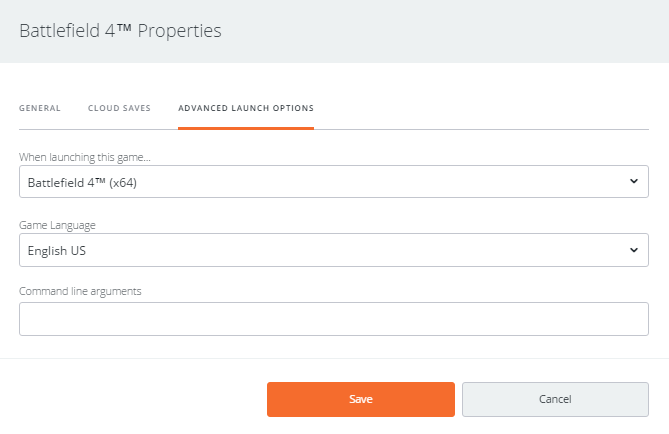Viewport: 669px width, 434px height.
Task: Click the "Battlefield 4™ Properties" dialog title
Action: [x=120, y=31]
